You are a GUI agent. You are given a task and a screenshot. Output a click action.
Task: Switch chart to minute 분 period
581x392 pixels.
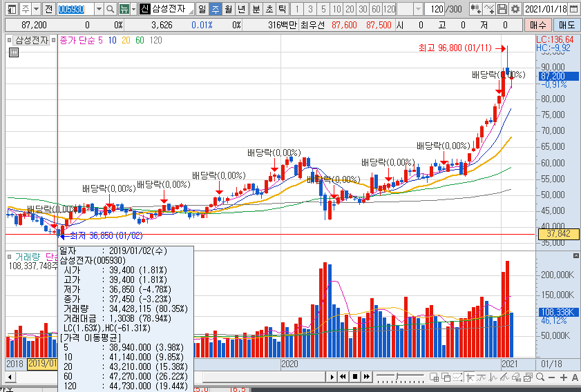(256, 9)
